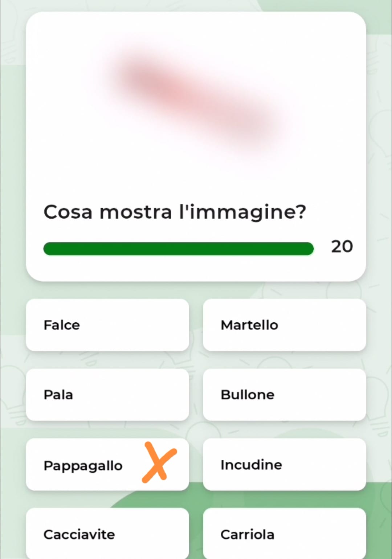Choose the Incudine answer
This screenshot has height=559, width=392.
284,465
